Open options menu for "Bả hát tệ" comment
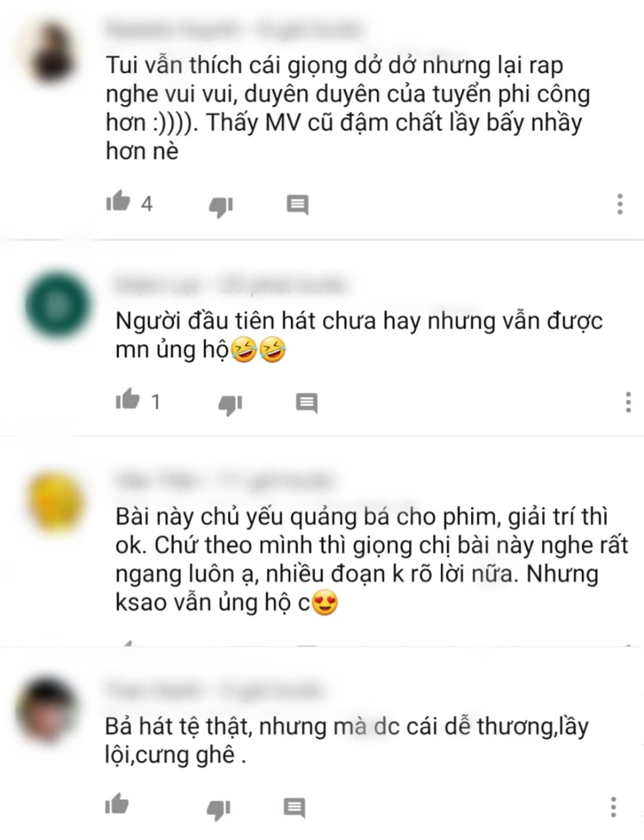Image resolution: width=644 pixels, height=840 pixels. (613, 807)
